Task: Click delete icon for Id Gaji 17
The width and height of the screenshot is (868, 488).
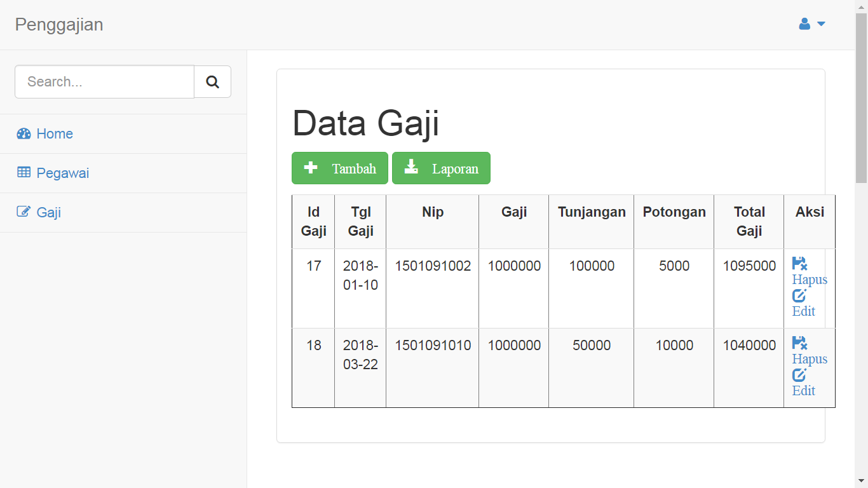Action: pyautogui.click(x=799, y=263)
